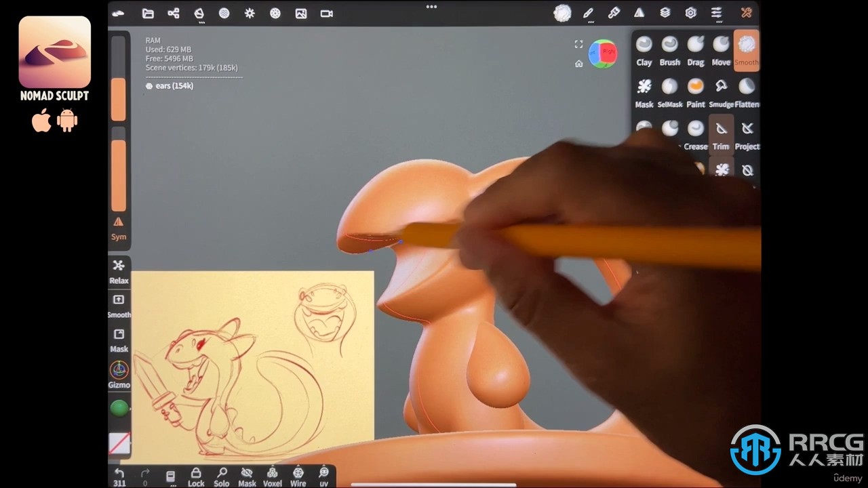Click the 'Scene vertices: 179k (185k)' readout
Viewport: 868px width, 488px height.
coord(191,68)
